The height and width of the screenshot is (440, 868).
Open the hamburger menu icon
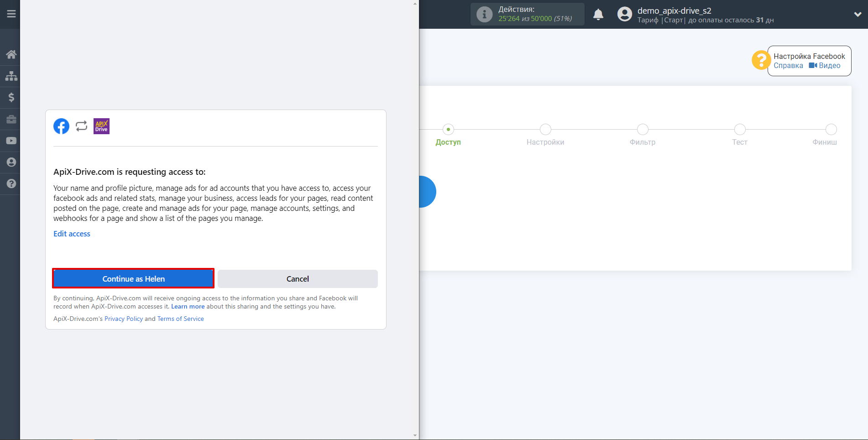point(11,14)
